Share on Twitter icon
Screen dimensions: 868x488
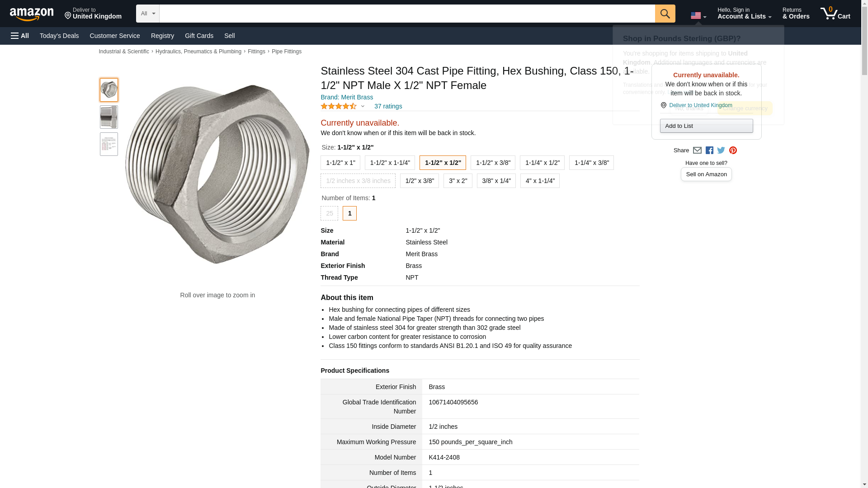click(x=721, y=150)
